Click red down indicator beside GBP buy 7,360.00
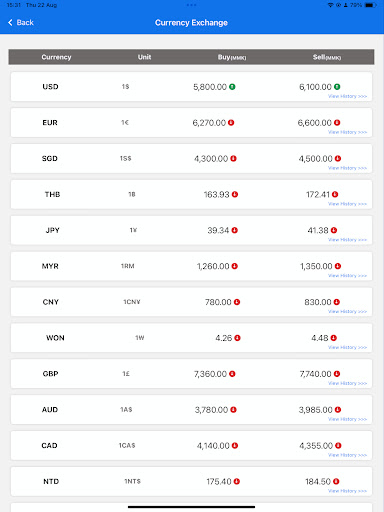This screenshot has width=384, height=512. pos(232,374)
